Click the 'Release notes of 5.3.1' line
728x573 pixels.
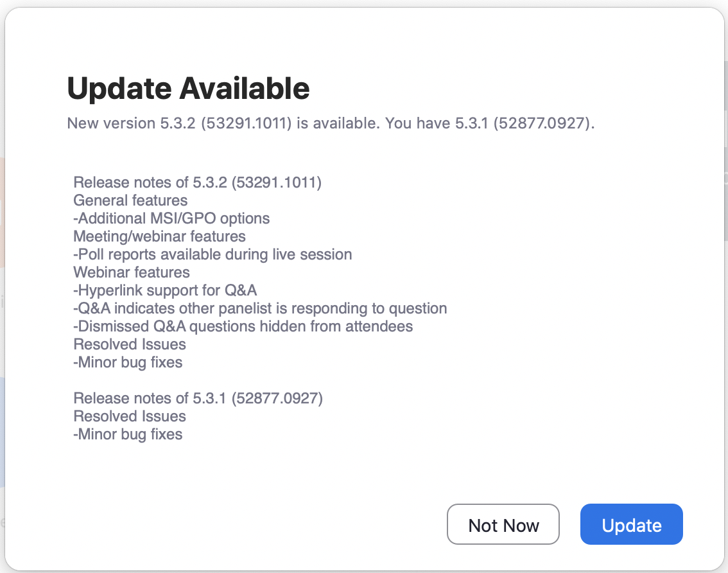pyautogui.click(x=198, y=398)
